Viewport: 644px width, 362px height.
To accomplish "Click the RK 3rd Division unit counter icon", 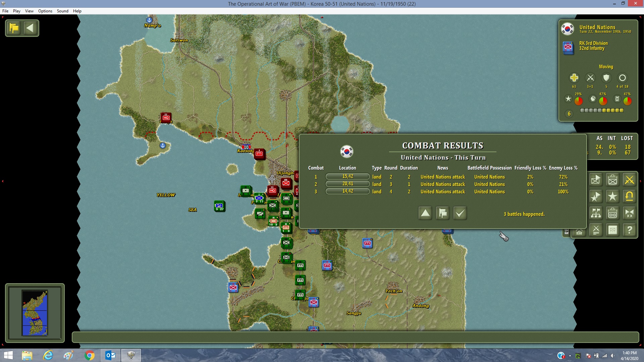I will 568,47.
